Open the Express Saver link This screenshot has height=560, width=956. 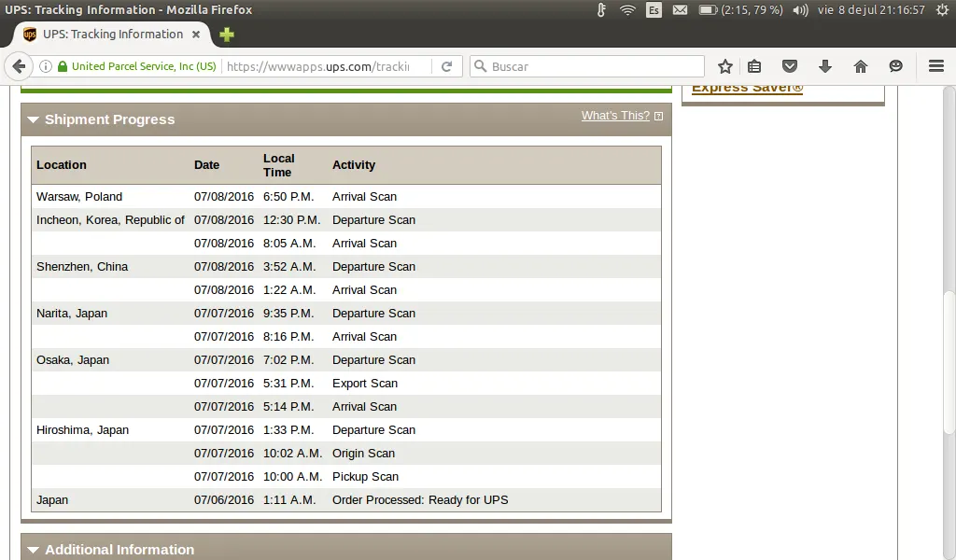pos(747,89)
